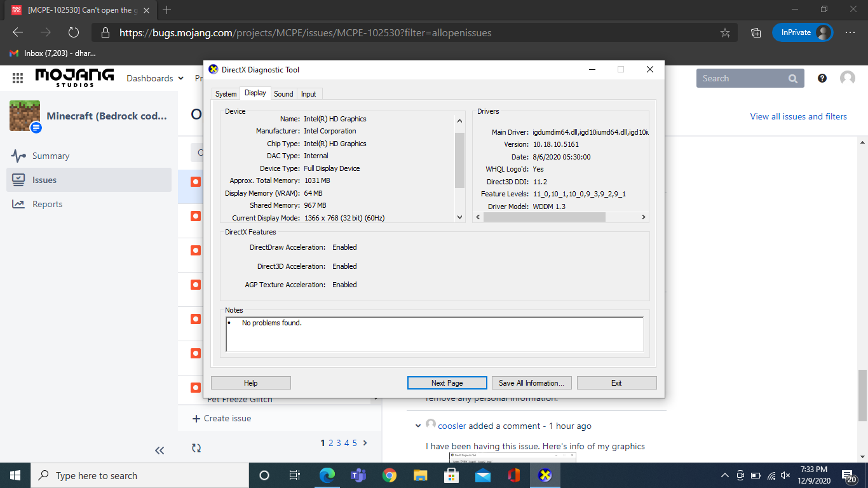Add page to favorites star icon
Screen dimensions: 868x488
pos(725,33)
